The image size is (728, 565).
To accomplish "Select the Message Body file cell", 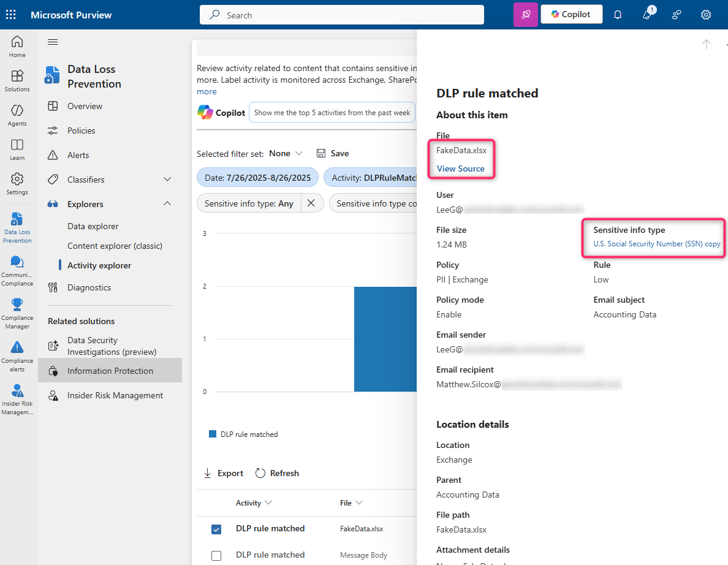I will 363,555.
